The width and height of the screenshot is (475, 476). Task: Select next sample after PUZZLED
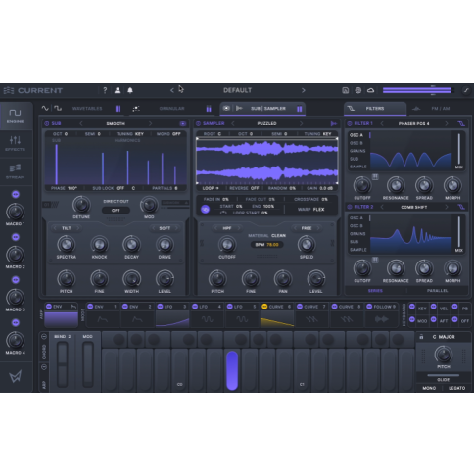[301, 123]
